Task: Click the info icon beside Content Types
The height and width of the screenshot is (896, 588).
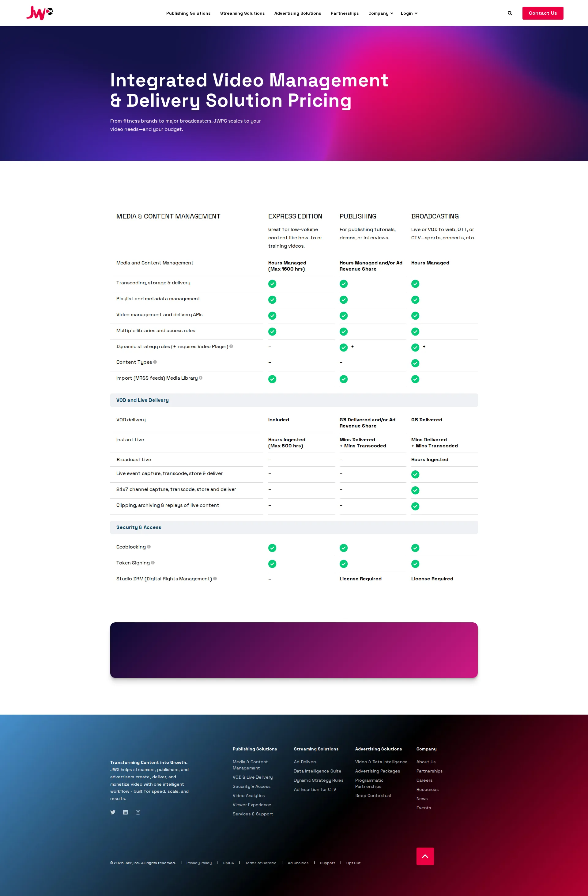Action: point(155,362)
